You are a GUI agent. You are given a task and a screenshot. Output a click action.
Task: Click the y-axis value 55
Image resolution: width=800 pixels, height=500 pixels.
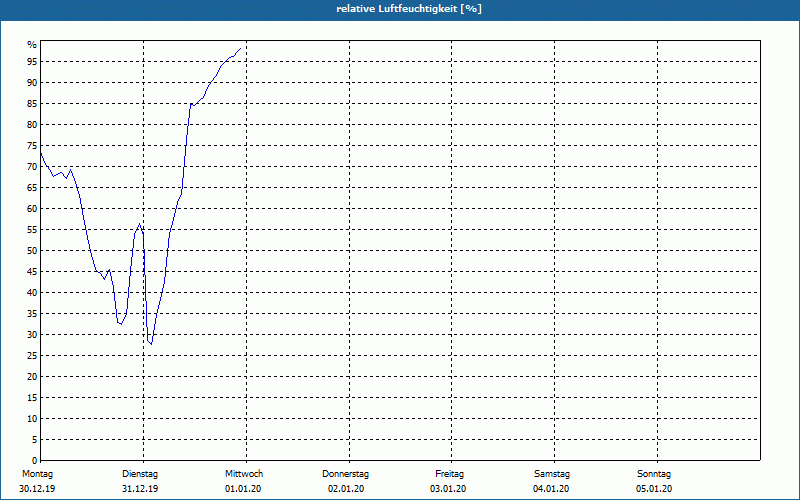pos(32,230)
